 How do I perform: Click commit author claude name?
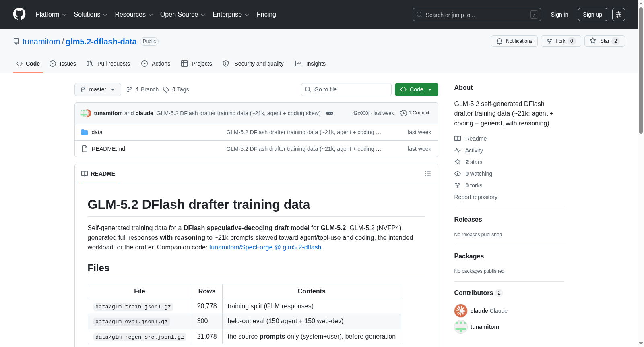[144, 113]
